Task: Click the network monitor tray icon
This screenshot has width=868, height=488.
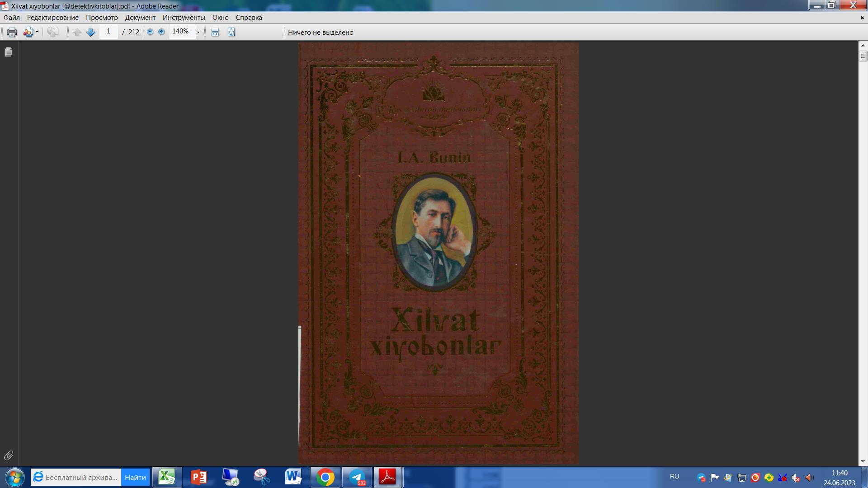Action: click(x=742, y=478)
